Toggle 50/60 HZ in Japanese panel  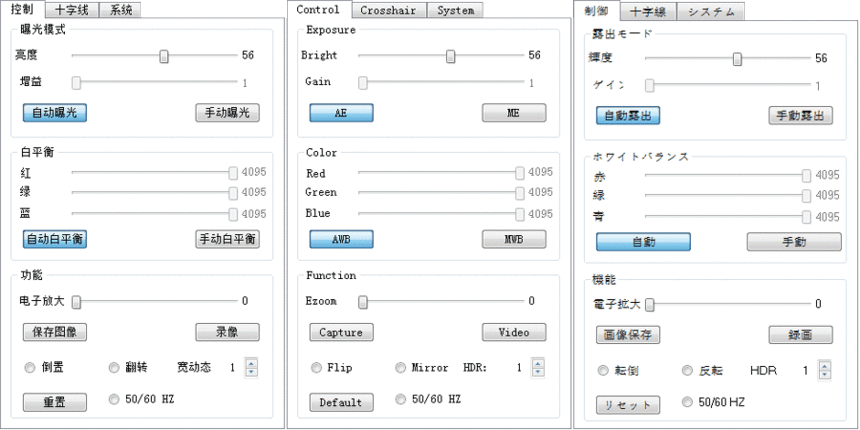coord(687,403)
